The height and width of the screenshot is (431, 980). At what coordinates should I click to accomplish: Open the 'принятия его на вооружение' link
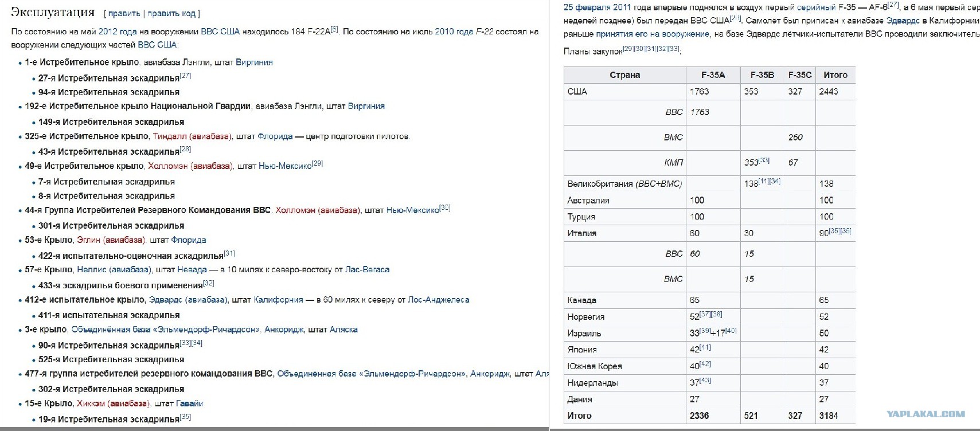[653, 34]
